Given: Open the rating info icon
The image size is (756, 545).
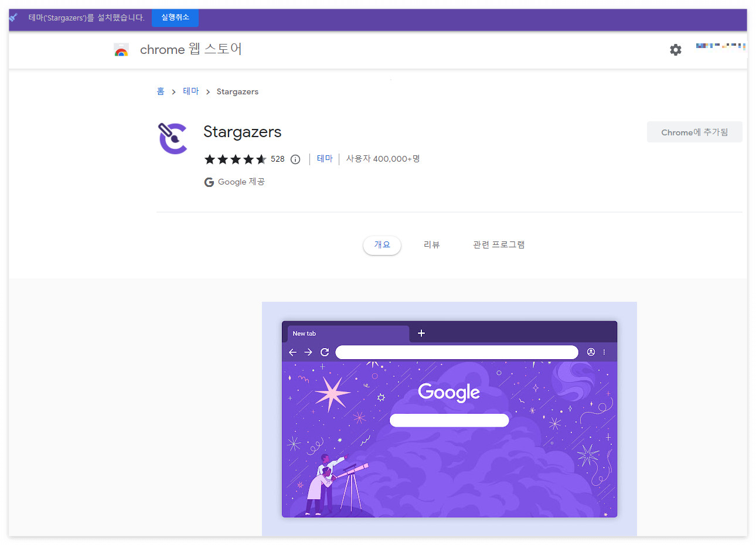Looking at the screenshot, I should (x=295, y=159).
